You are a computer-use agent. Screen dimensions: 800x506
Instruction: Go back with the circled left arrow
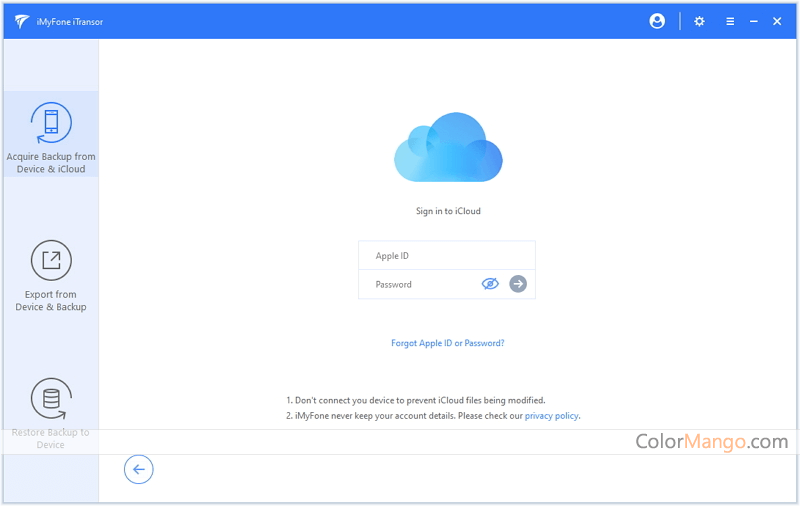(139, 469)
